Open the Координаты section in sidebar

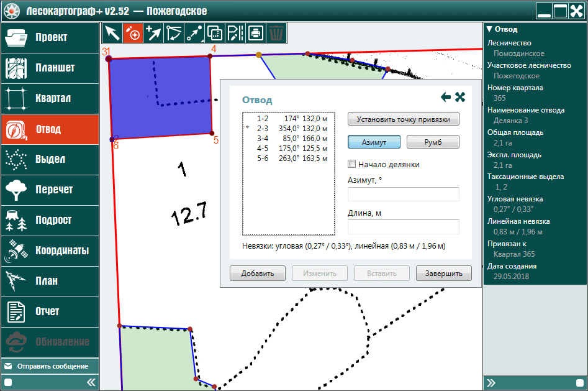50,251
